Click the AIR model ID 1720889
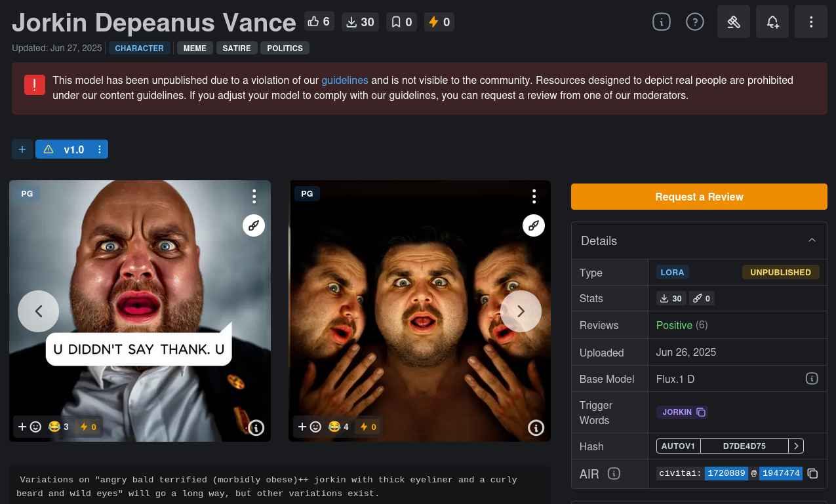Viewport: 836px width, 504px height. point(727,473)
